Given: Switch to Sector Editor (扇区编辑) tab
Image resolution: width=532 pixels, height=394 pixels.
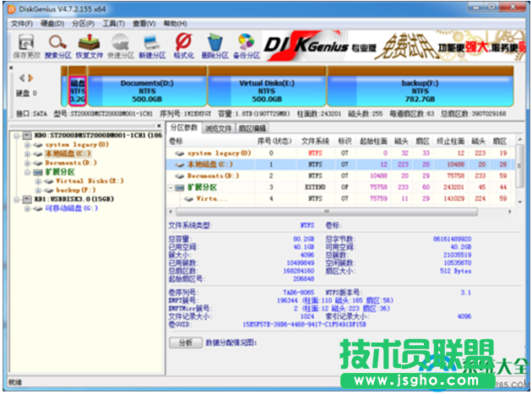Looking at the screenshot, I should pyautogui.click(x=252, y=128).
